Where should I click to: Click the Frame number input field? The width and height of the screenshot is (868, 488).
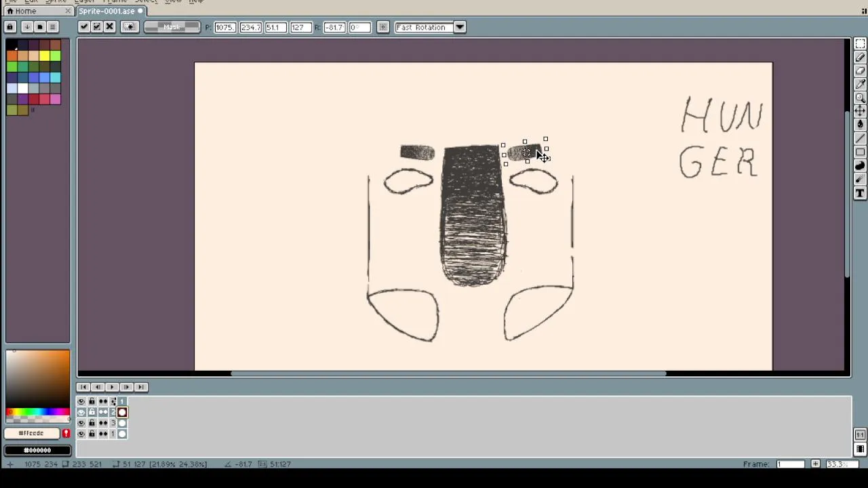point(791,464)
